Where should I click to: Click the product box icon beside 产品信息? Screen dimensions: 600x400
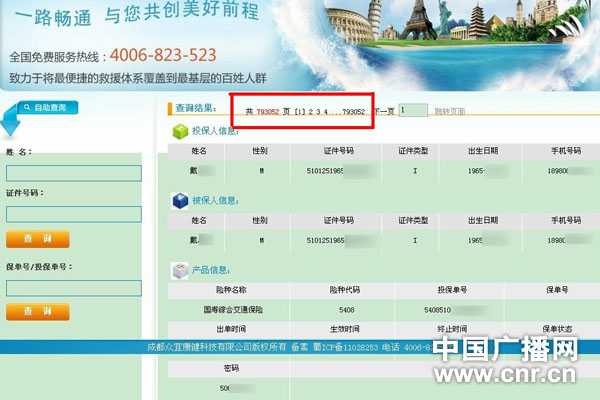point(180,271)
